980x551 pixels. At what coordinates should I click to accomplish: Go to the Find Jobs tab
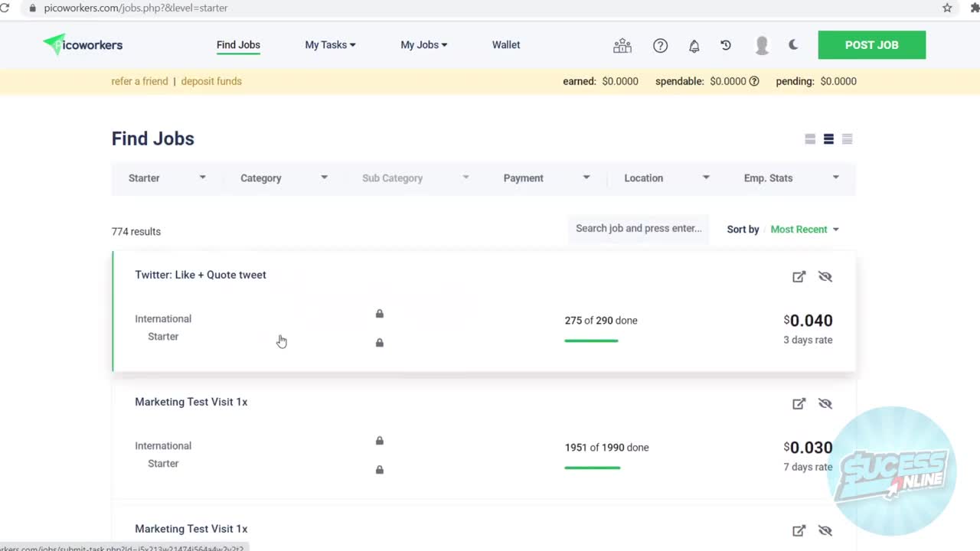[238, 45]
